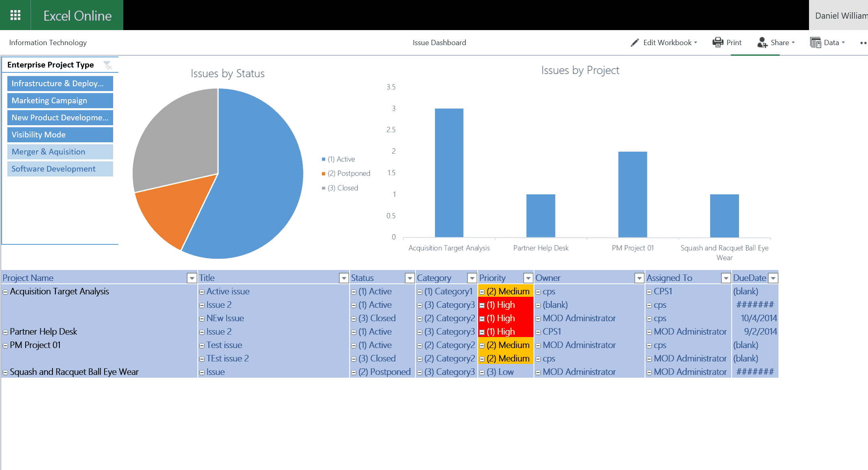Collapse the Acquisition Target Analysis row group

(5, 292)
